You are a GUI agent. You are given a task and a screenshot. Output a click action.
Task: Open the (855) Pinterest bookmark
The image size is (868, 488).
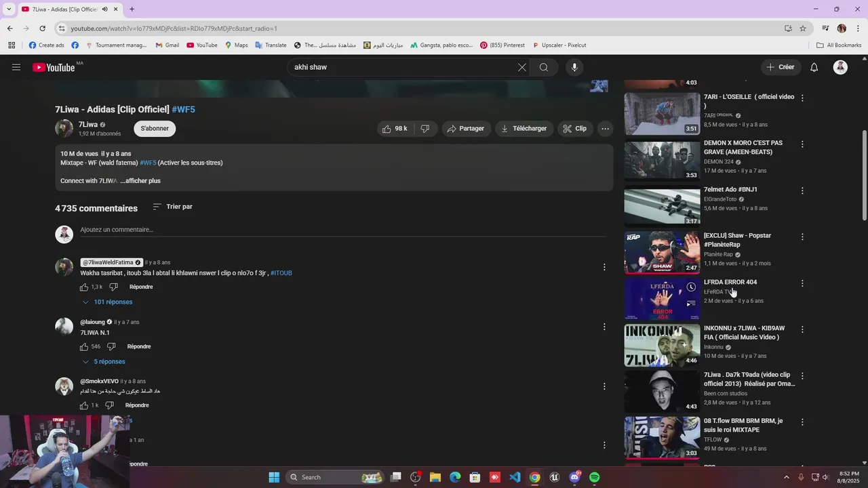[502, 45]
